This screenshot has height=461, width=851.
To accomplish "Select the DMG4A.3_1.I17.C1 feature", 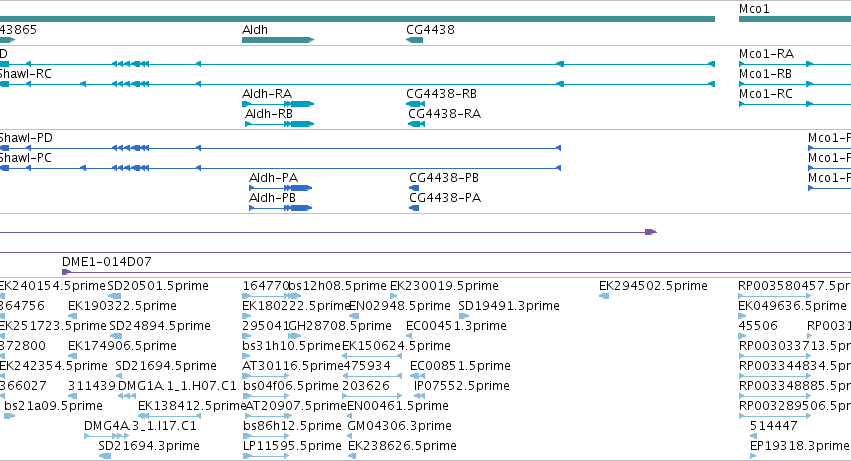I will [x=106, y=436].
